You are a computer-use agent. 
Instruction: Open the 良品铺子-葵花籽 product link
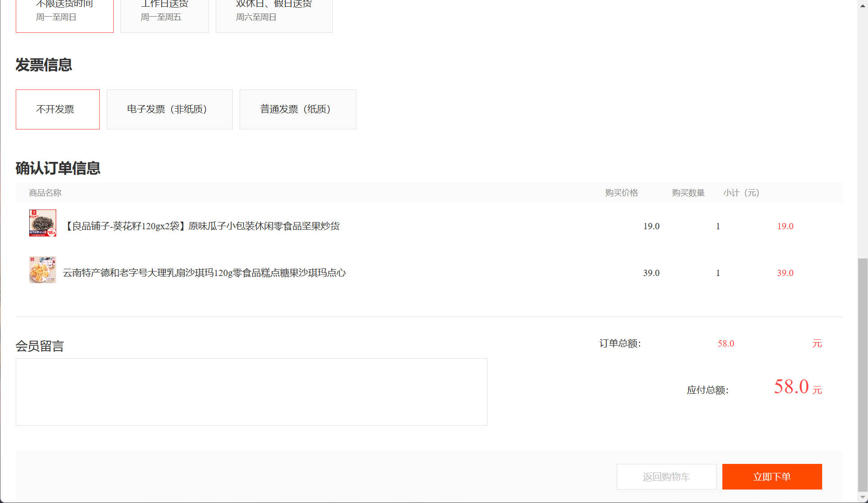202,226
